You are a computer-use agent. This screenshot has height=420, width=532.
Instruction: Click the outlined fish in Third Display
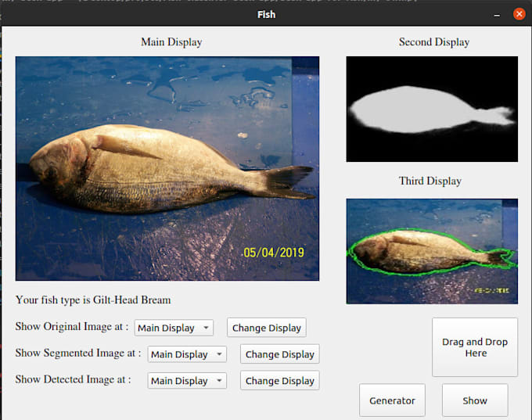click(x=432, y=251)
